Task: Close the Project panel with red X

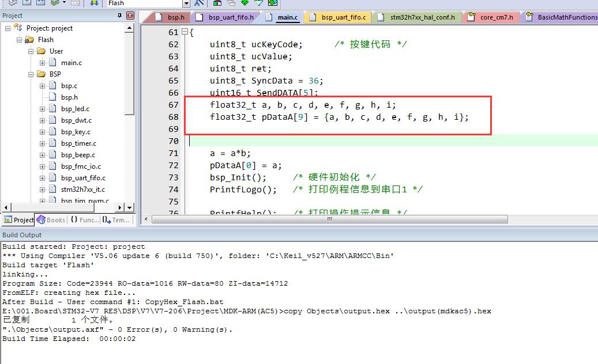Action: pyautogui.click(x=129, y=16)
